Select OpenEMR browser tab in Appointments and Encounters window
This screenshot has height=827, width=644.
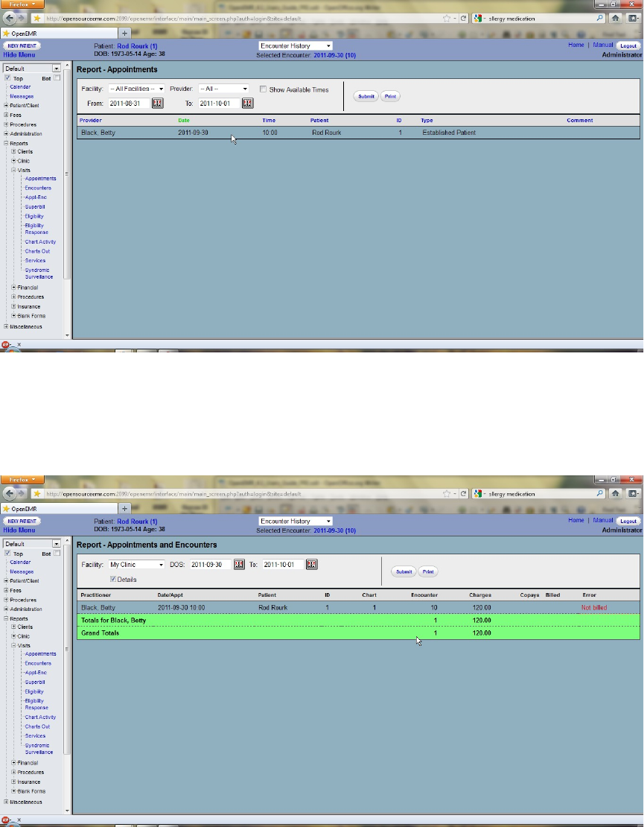[59, 509]
